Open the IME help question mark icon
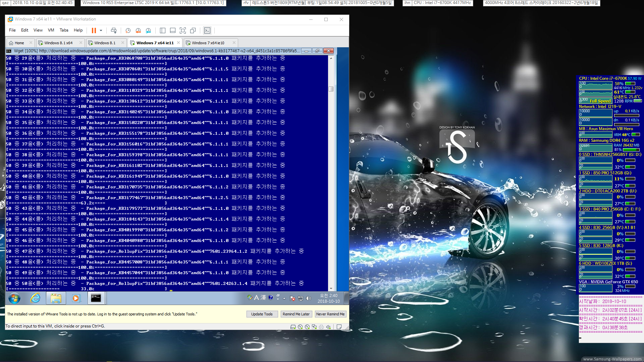The image size is (644, 362). click(x=271, y=297)
